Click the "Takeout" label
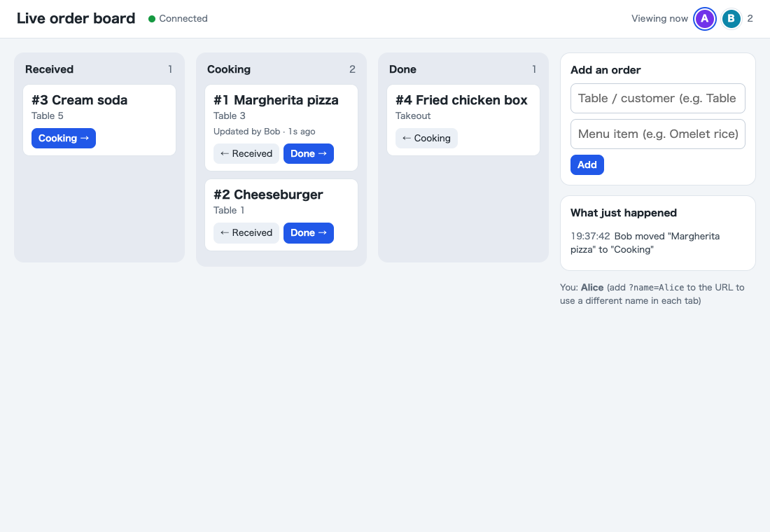This screenshot has height=532, width=770. click(x=413, y=116)
